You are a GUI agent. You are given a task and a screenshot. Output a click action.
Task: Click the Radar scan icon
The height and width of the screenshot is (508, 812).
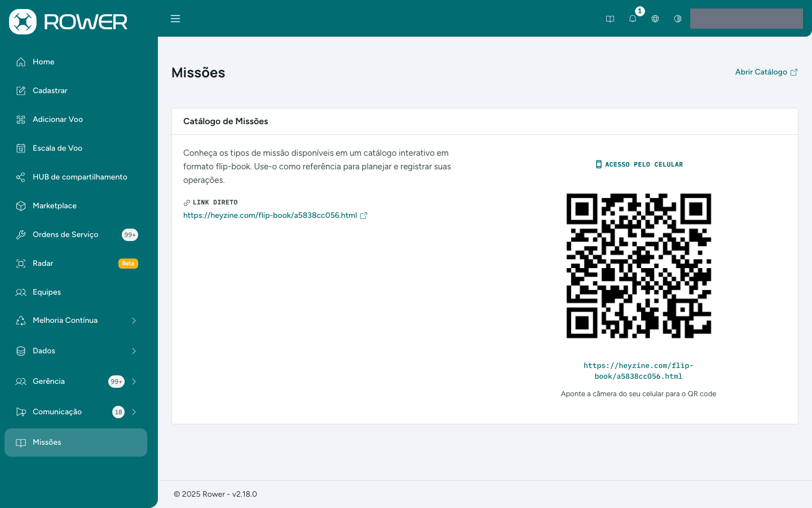click(x=21, y=263)
